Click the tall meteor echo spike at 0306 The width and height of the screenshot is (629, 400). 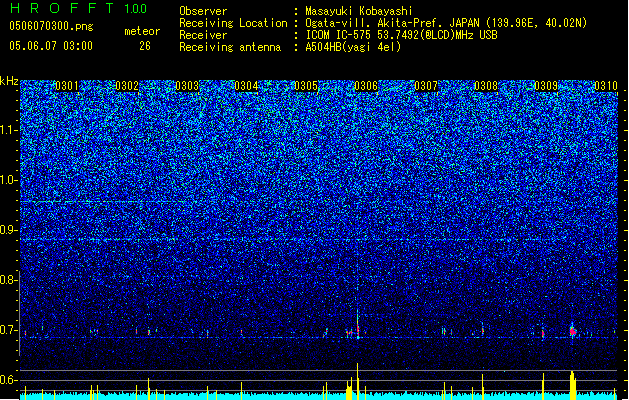coord(357,323)
